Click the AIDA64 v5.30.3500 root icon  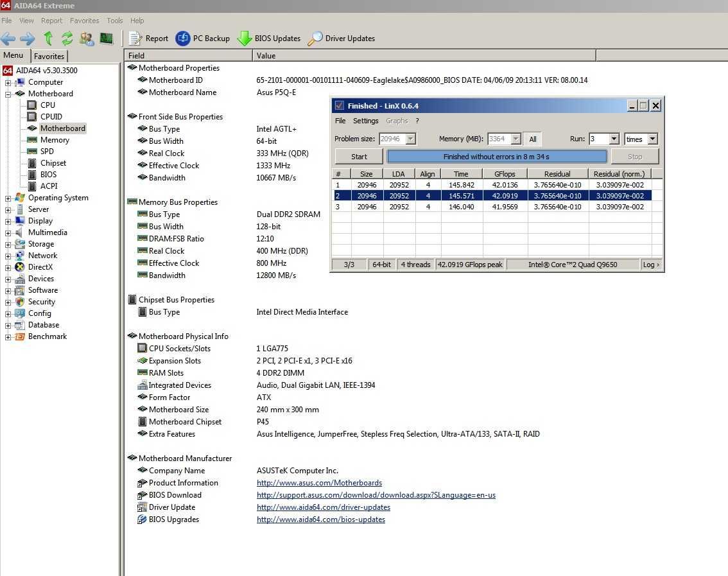pyautogui.click(x=8, y=71)
